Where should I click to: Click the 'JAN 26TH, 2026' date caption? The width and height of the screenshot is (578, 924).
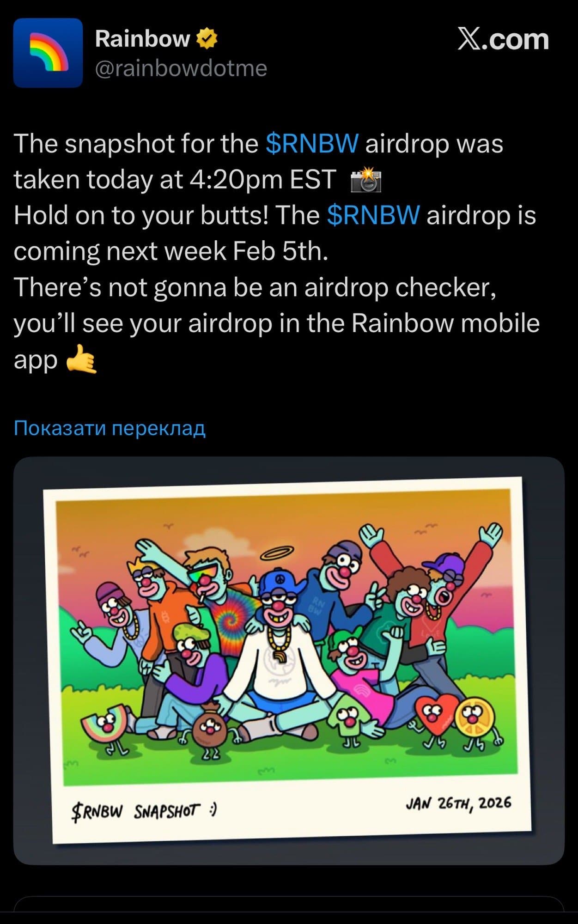tap(459, 803)
